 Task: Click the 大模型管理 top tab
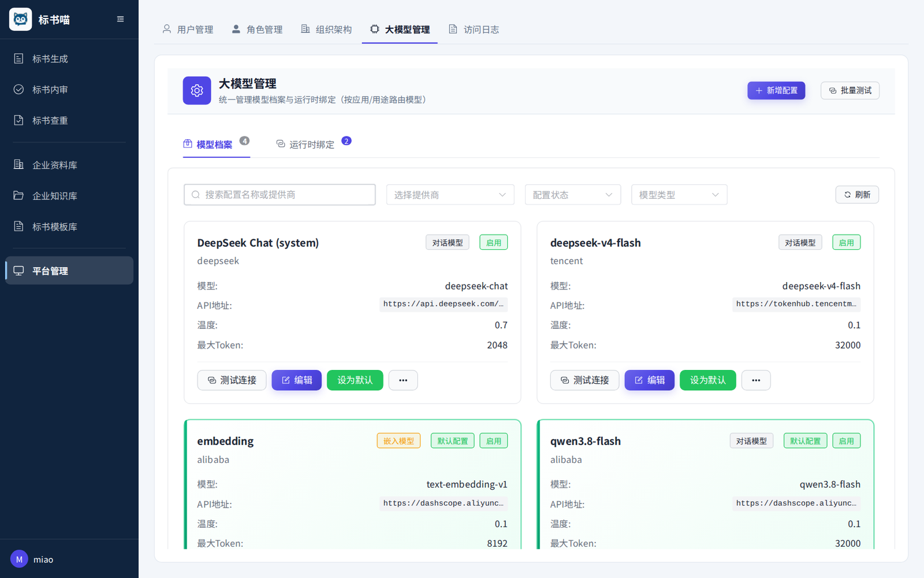pos(400,29)
